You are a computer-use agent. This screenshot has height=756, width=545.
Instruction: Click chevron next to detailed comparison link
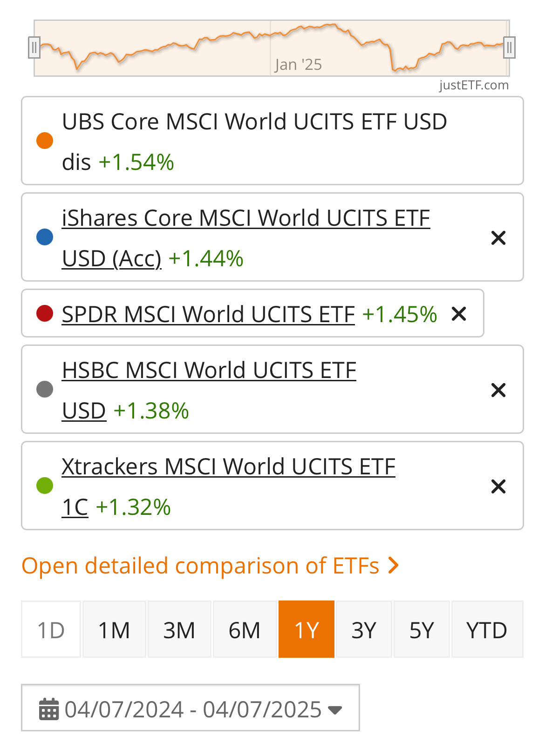[394, 566]
